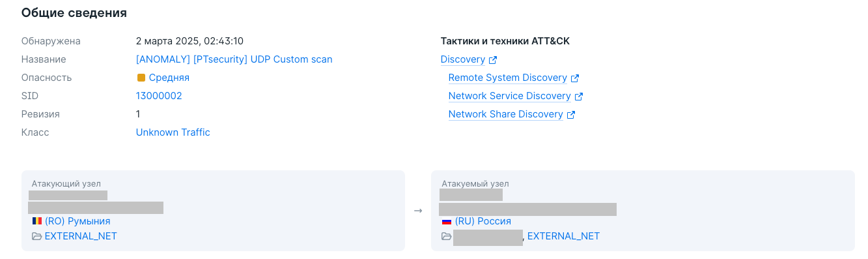
Task: Open the Network Service Discovery technique
Action: click(510, 96)
